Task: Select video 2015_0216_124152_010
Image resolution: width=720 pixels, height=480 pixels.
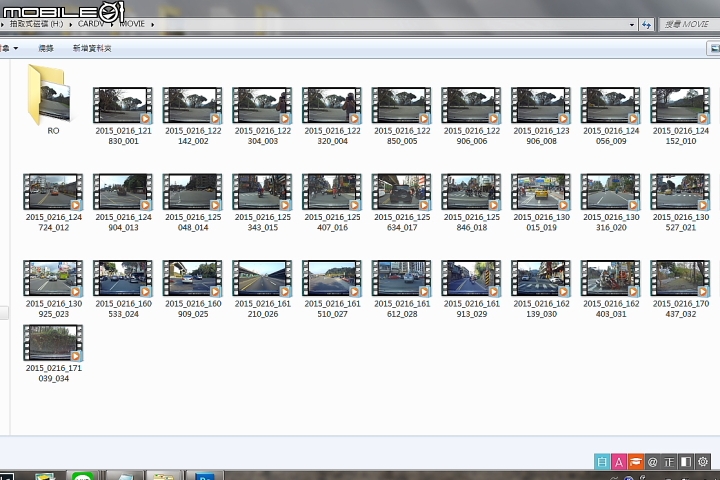Action: [x=681, y=117]
